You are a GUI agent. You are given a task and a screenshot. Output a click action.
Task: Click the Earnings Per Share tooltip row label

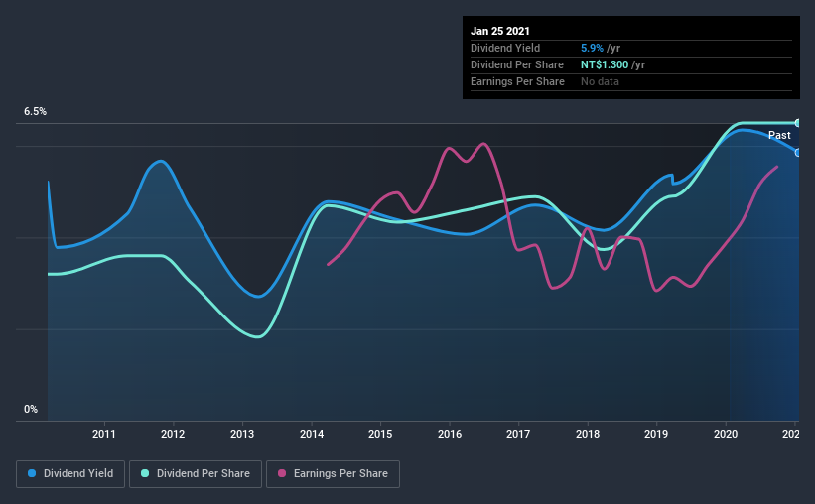(x=517, y=81)
